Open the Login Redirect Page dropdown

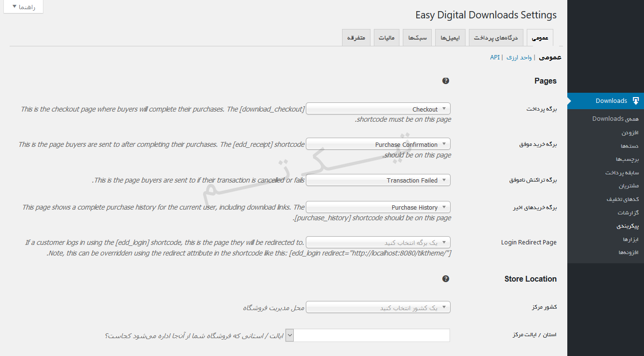coord(379,242)
